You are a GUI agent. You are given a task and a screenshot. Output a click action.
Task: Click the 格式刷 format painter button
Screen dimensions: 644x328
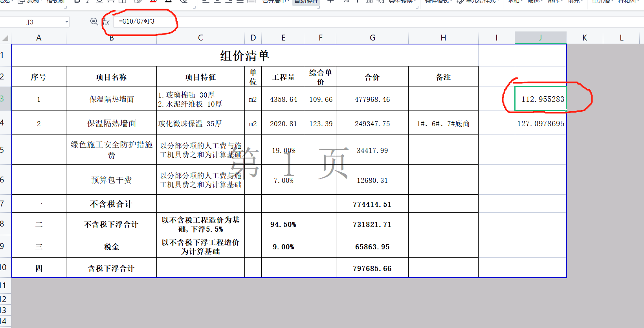pyautogui.click(x=55, y=2)
